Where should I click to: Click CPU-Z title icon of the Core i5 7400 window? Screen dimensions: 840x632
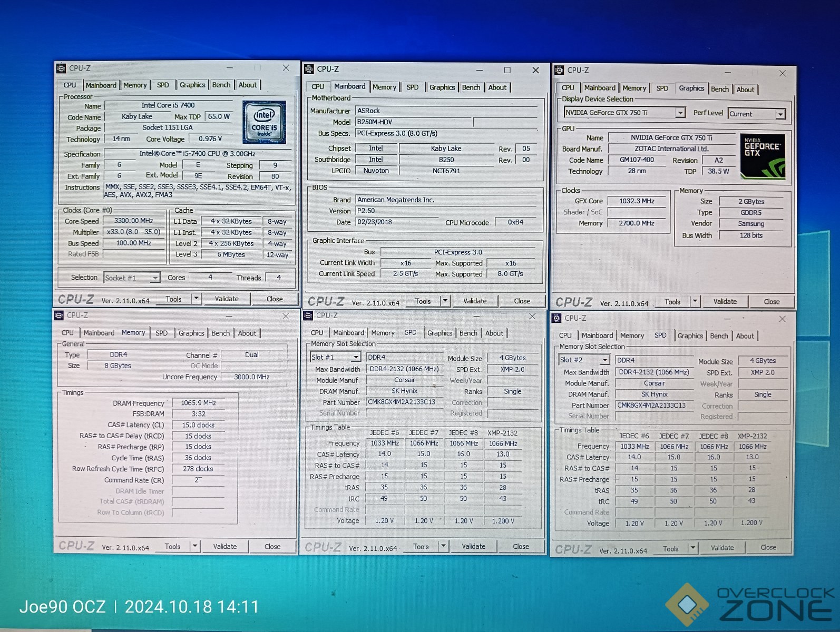click(x=61, y=68)
